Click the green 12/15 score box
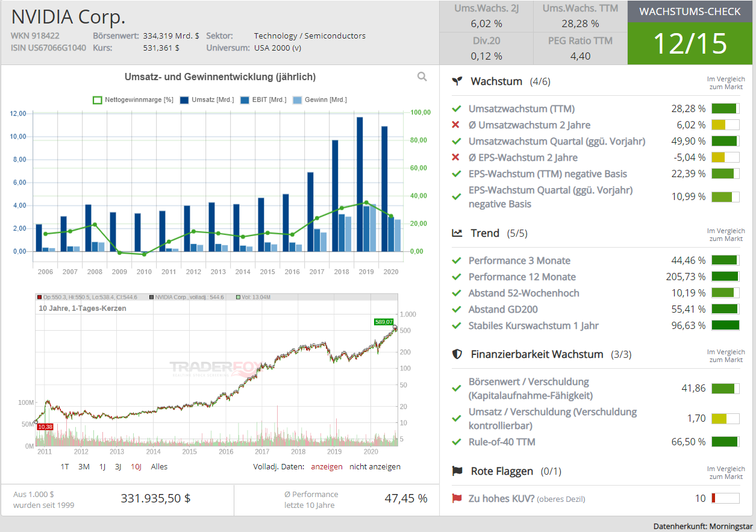This screenshot has height=532, width=756. (x=690, y=43)
